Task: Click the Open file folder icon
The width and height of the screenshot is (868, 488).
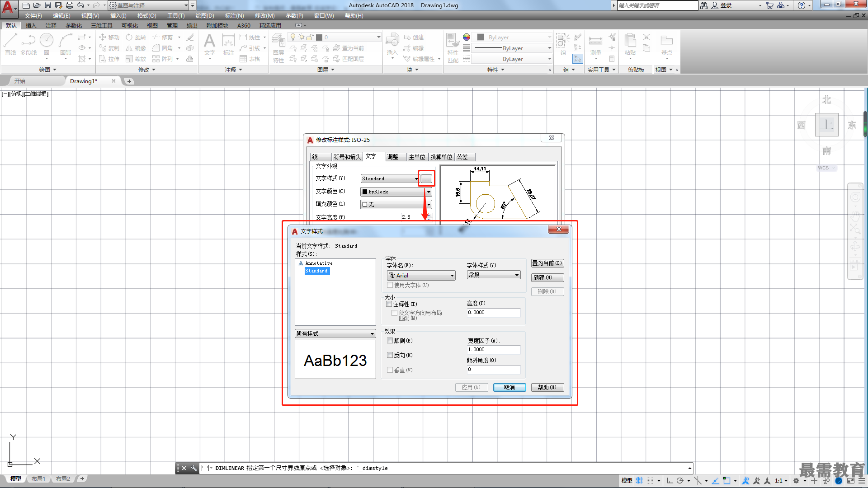Action: 37,5
